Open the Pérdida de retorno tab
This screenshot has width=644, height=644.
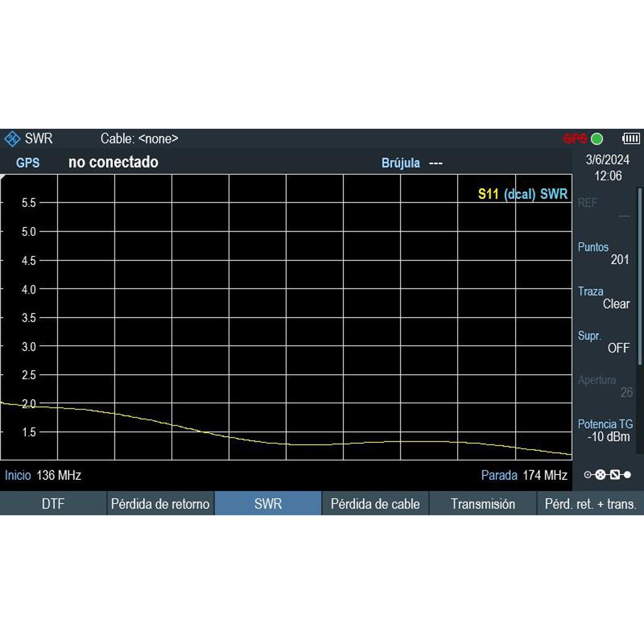(x=160, y=504)
